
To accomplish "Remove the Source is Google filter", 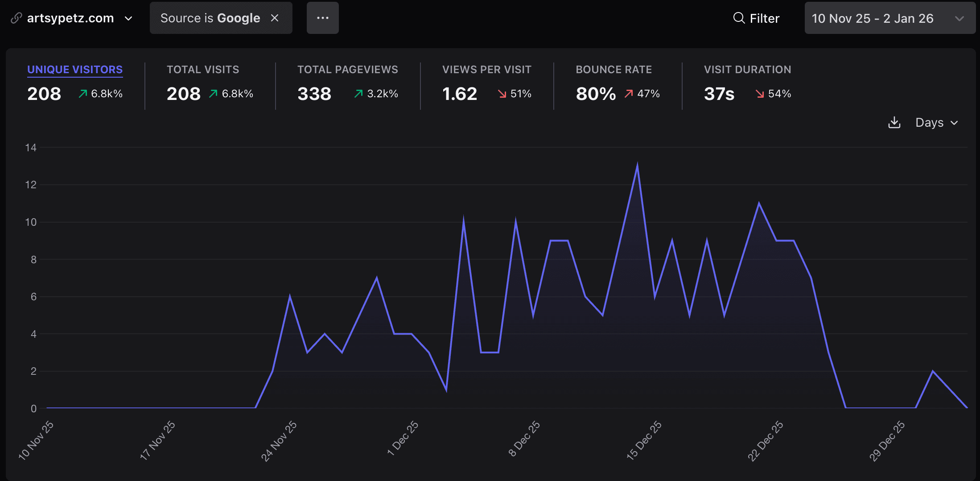I will point(275,18).
